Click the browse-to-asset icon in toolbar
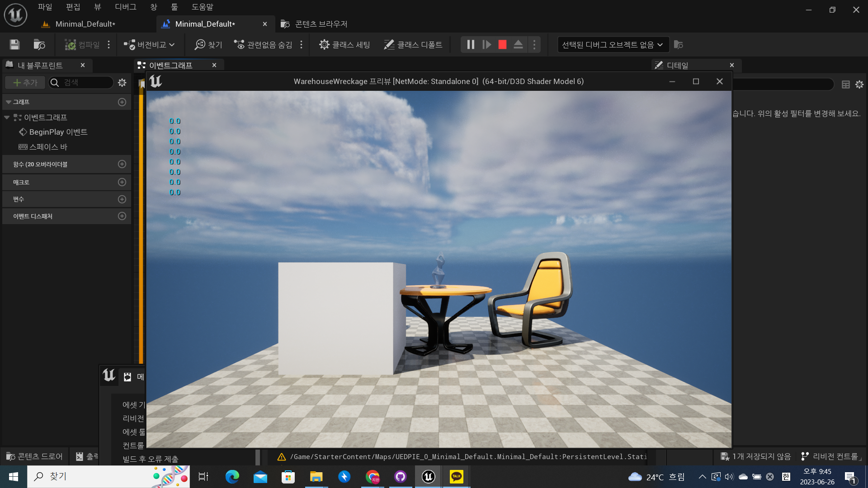The height and width of the screenshot is (488, 868). pyautogui.click(x=39, y=44)
